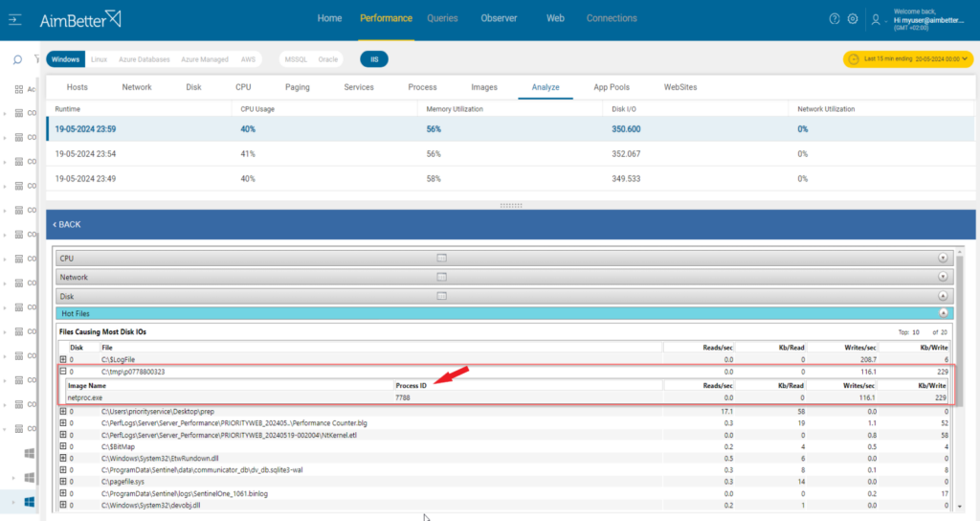Viewport: 980px width, 521px height.
Task: Expand the CPU section with its arrow button
Action: (943, 258)
